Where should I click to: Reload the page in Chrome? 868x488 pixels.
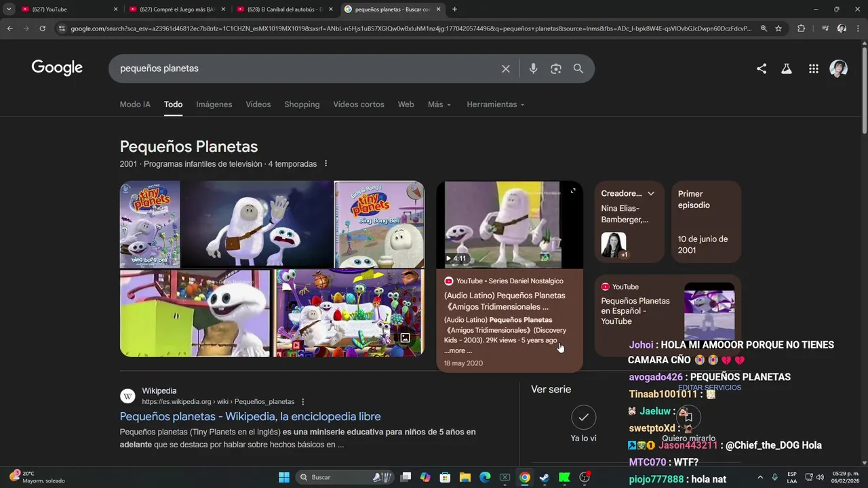pyautogui.click(x=42, y=28)
